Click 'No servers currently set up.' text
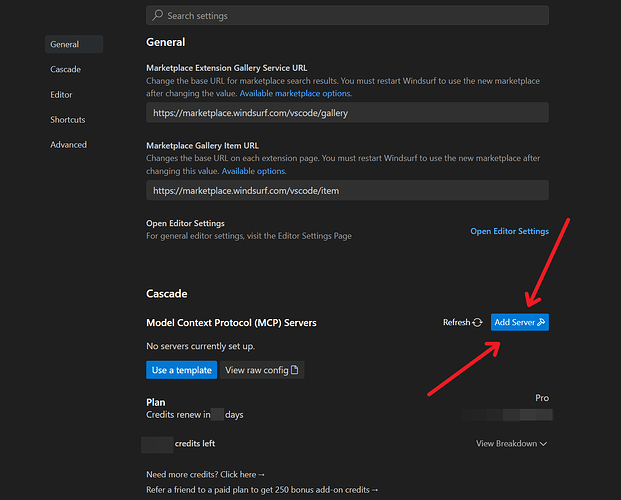The image size is (621, 500). coord(201,346)
